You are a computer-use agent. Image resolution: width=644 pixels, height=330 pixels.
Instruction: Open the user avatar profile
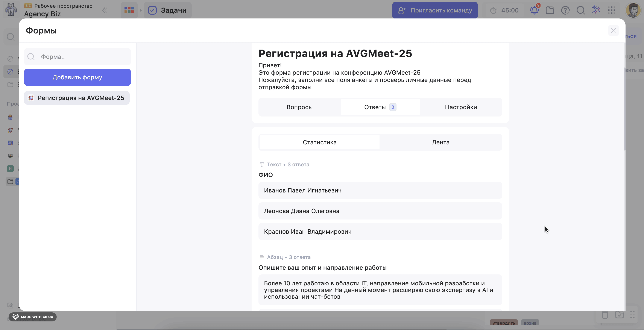coord(633,10)
